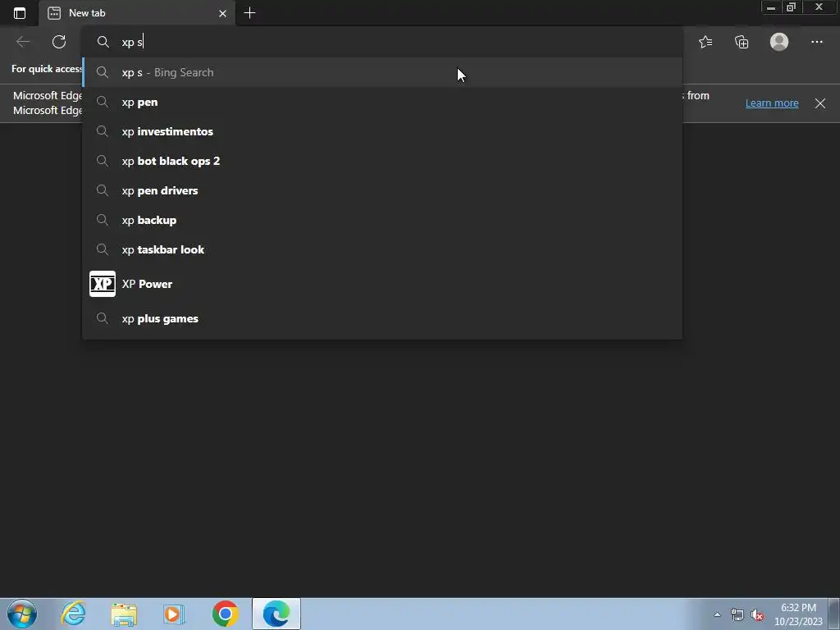
Task: Open the muted volume tray icon
Action: [757, 614]
